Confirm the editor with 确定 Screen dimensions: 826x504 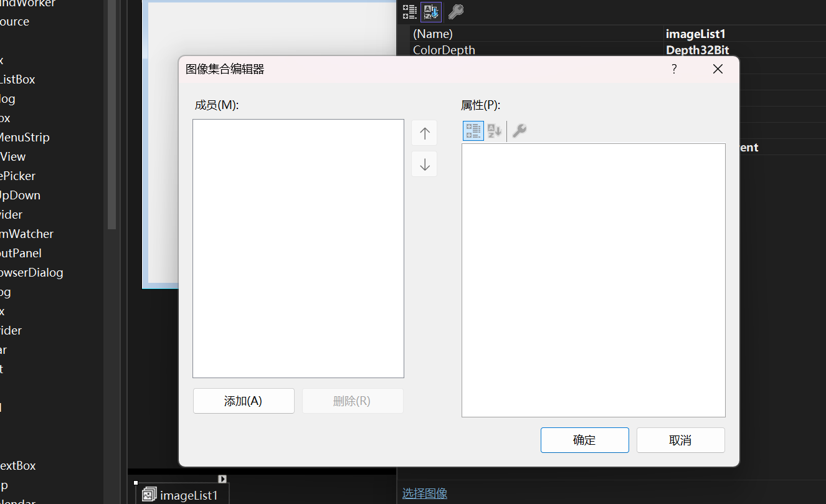click(x=584, y=440)
